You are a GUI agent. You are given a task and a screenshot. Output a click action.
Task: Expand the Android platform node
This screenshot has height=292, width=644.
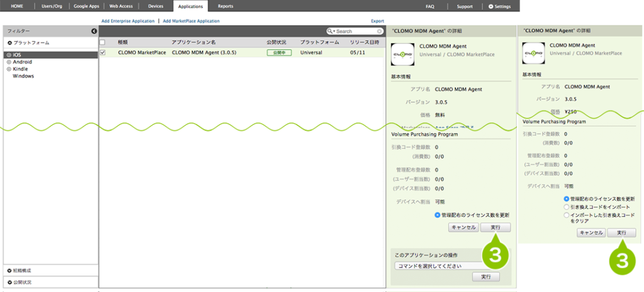(x=9, y=62)
